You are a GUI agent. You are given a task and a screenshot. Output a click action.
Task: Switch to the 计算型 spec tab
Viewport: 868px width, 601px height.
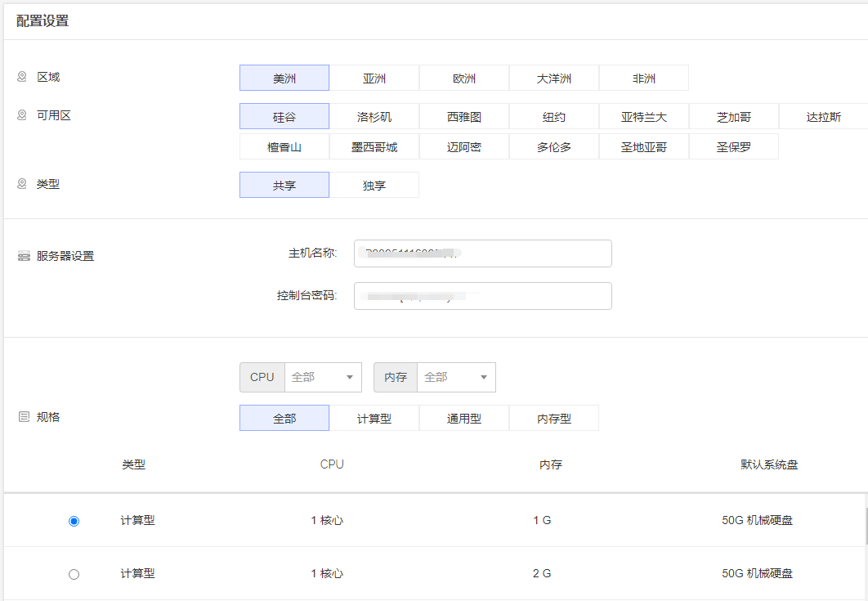(374, 418)
